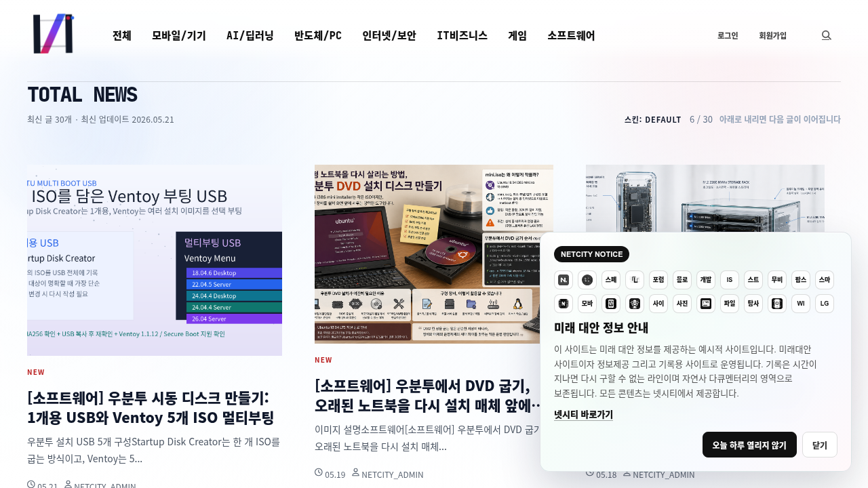The width and height of the screenshot is (868, 488).
Task: Open the Ventoy 멀티부팅 article title
Action: 152,407
